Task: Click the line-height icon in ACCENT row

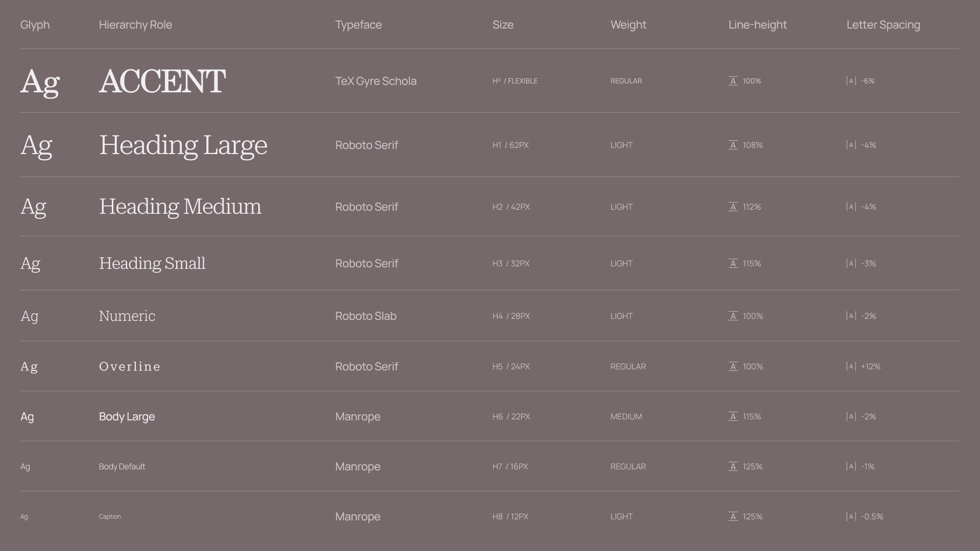Action: (733, 81)
